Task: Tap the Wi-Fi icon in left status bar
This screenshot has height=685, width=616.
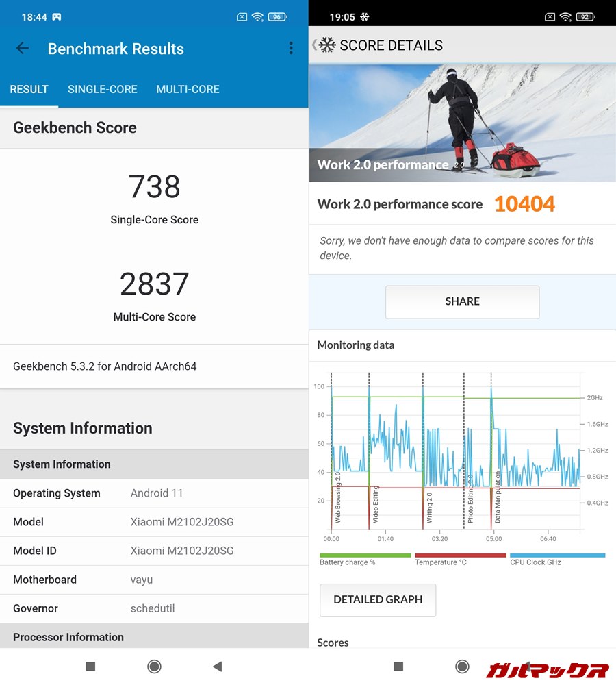Action: click(257, 17)
